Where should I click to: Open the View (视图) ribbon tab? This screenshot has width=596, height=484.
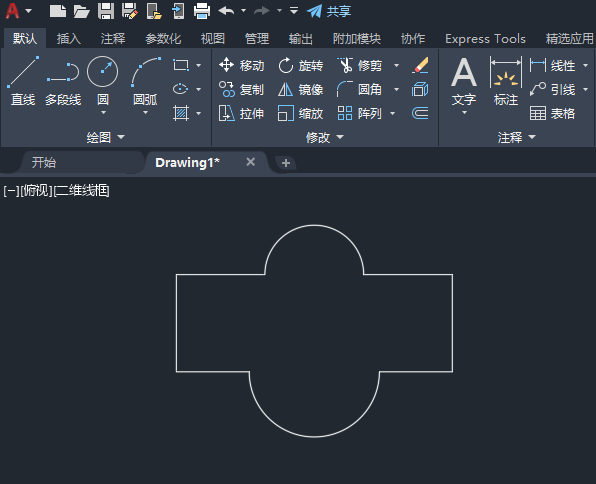213,39
